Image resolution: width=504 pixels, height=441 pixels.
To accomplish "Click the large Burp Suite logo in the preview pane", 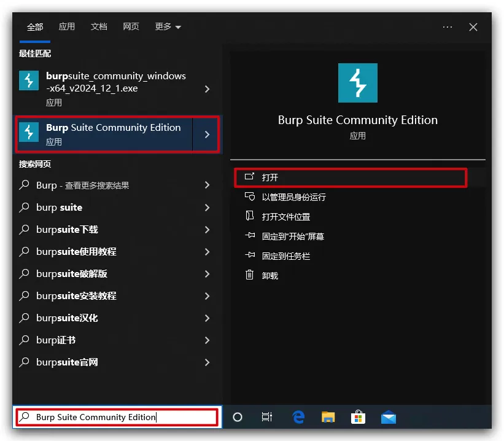I will tap(358, 83).
